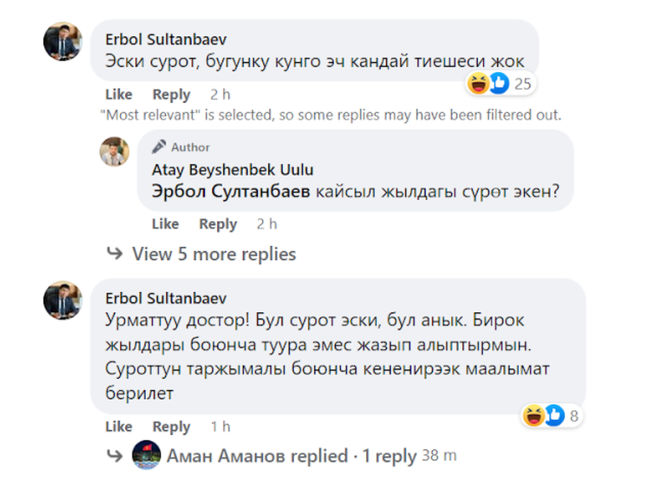Click Atay Beyshenbek Uulu's profile picture
The image size is (649, 500).
click(x=115, y=151)
